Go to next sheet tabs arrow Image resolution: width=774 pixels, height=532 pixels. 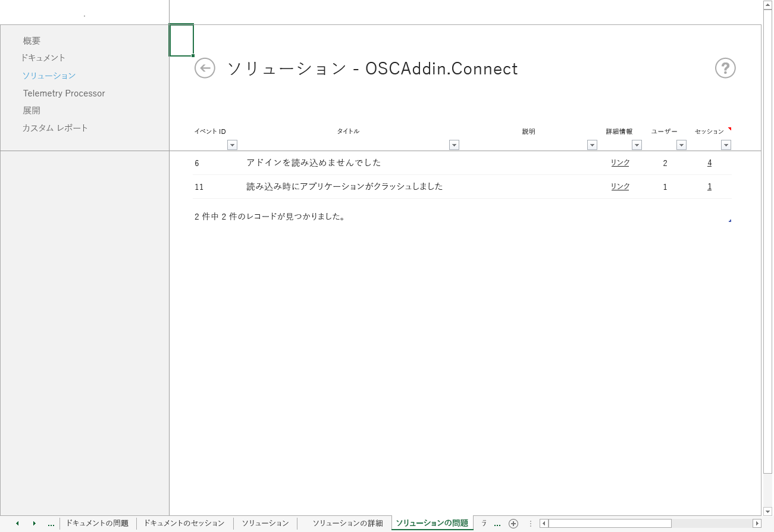point(34,524)
